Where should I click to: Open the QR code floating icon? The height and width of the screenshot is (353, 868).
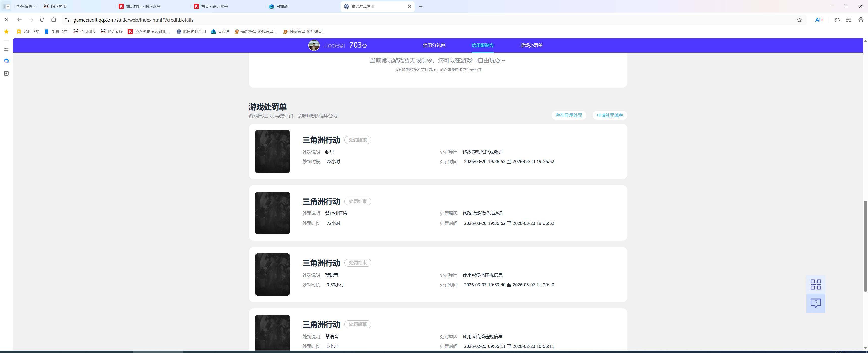(816, 284)
